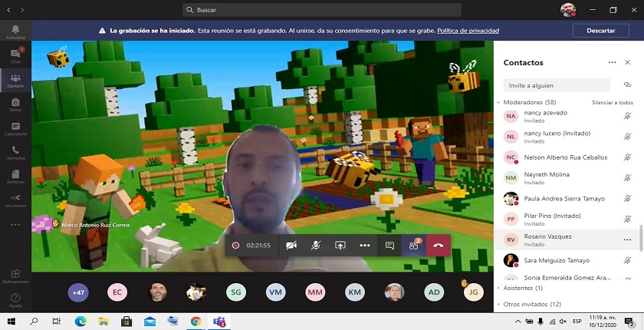This screenshot has width=644, height=330.
Task: Click the participants list scrollbar
Action: (x=640, y=238)
